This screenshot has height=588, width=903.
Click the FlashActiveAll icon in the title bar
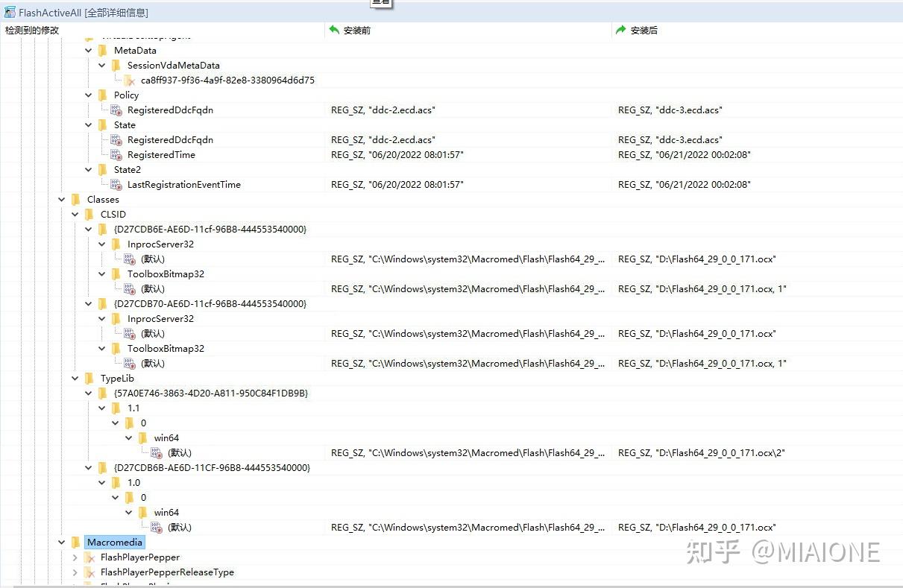(x=9, y=12)
